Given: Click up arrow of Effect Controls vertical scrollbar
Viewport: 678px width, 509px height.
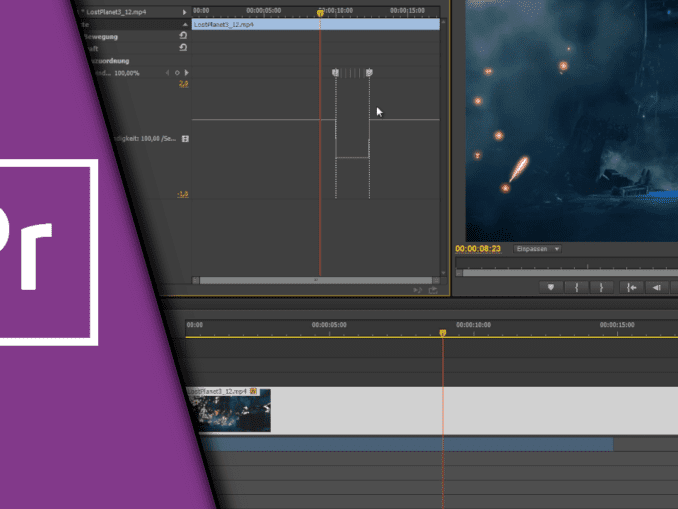Looking at the screenshot, I should coord(443,22).
